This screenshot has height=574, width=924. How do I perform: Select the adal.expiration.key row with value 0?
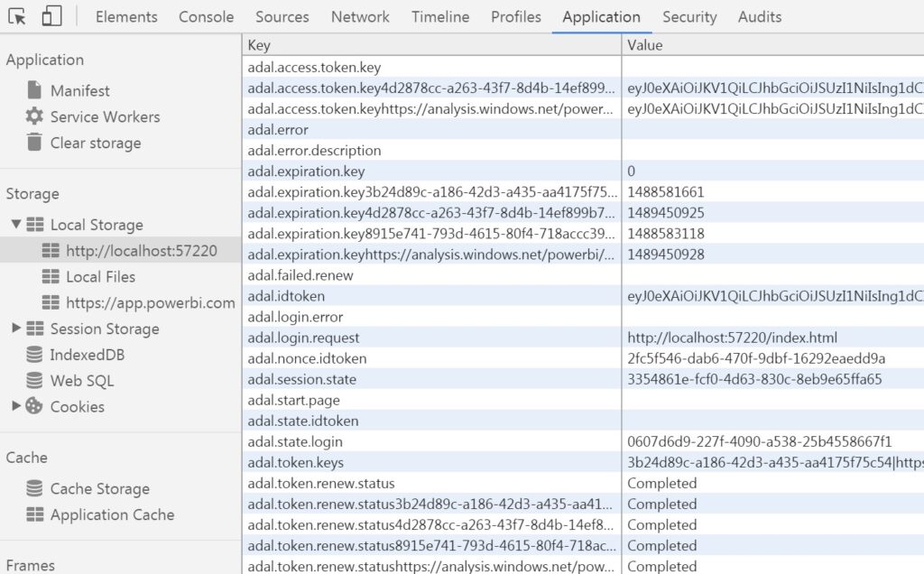tap(583, 171)
